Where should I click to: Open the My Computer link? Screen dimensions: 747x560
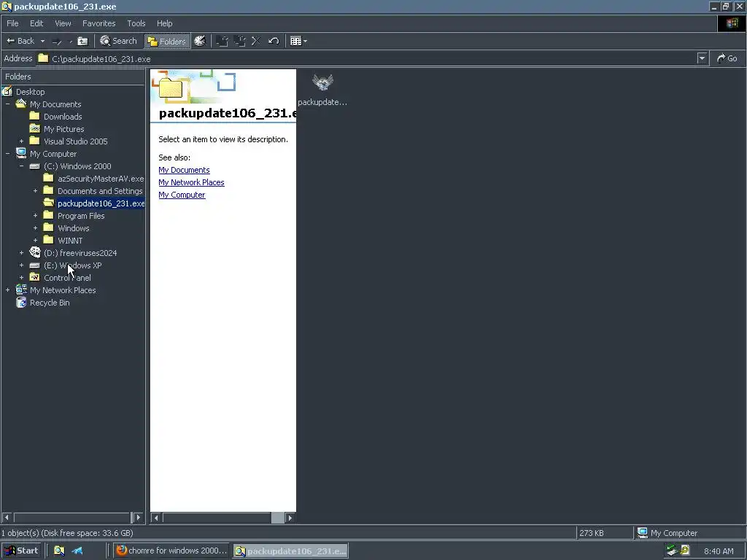pos(182,195)
